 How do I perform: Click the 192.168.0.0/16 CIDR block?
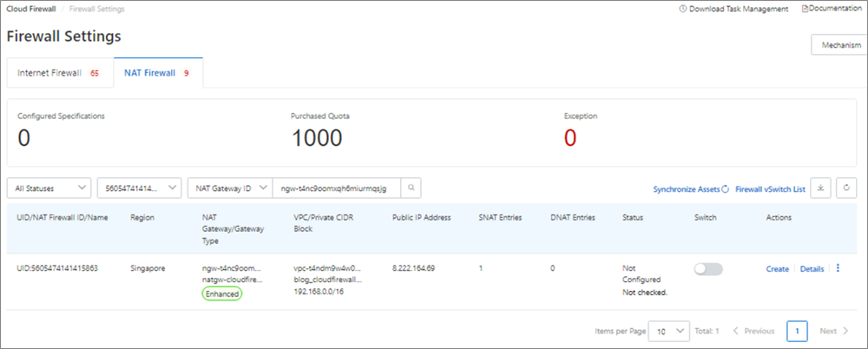(319, 292)
